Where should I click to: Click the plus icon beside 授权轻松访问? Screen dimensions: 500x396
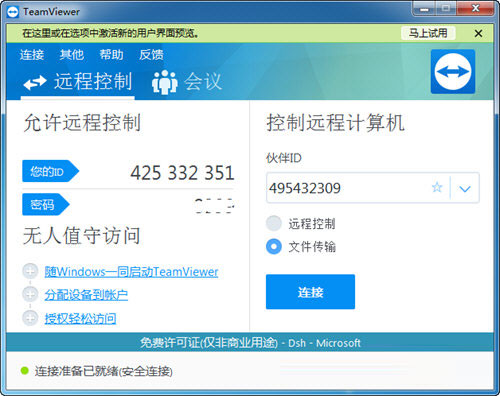(30, 318)
